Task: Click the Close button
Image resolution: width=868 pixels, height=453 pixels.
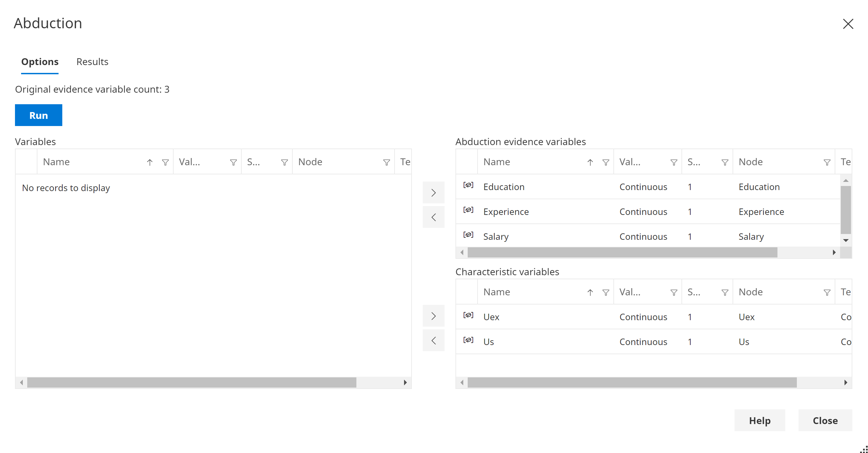Action: click(826, 420)
